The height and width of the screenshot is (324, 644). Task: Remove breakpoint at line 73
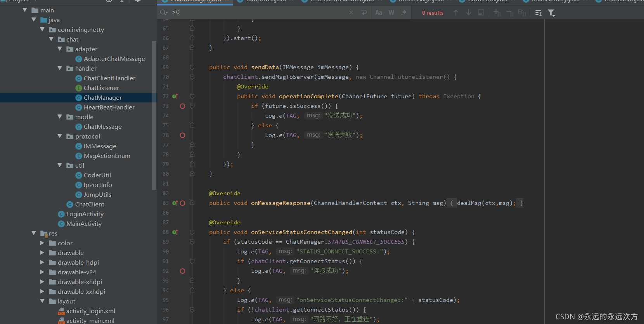coord(183,106)
